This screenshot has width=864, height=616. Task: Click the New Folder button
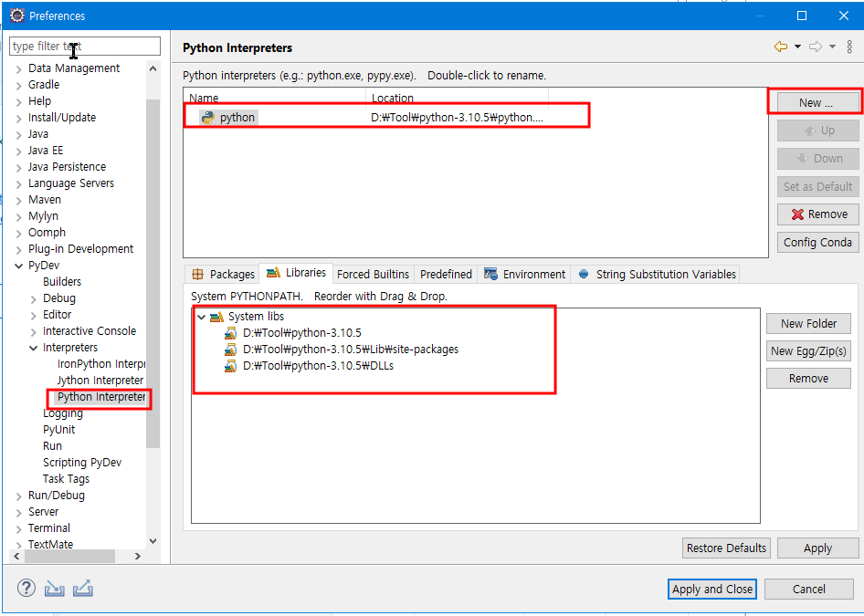tap(808, 324)
